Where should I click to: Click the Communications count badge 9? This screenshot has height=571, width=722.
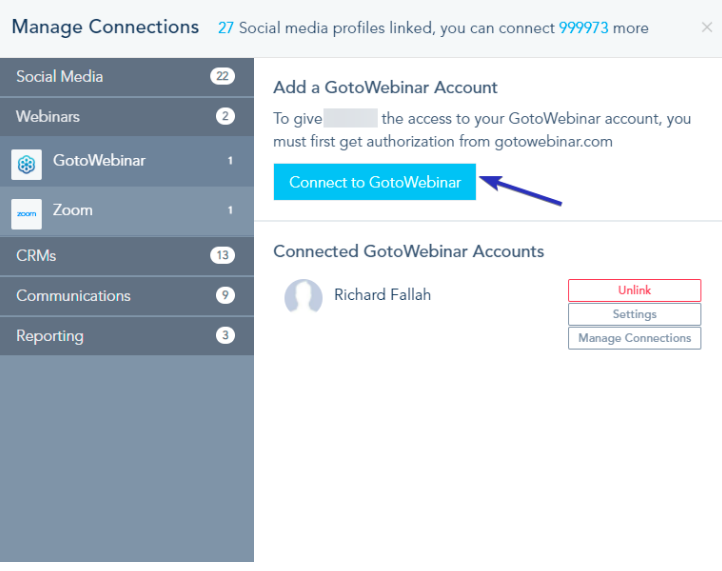225,295
